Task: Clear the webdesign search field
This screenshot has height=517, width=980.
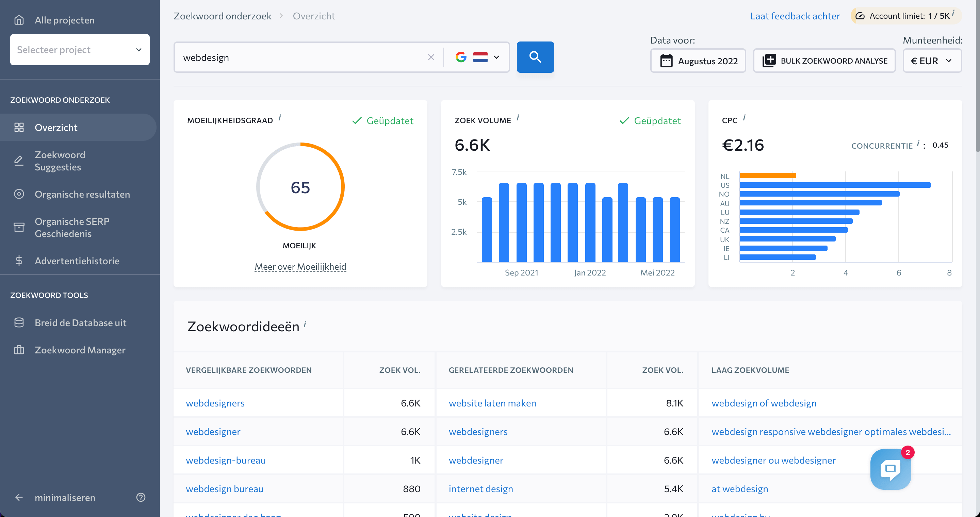Action: 431,57
